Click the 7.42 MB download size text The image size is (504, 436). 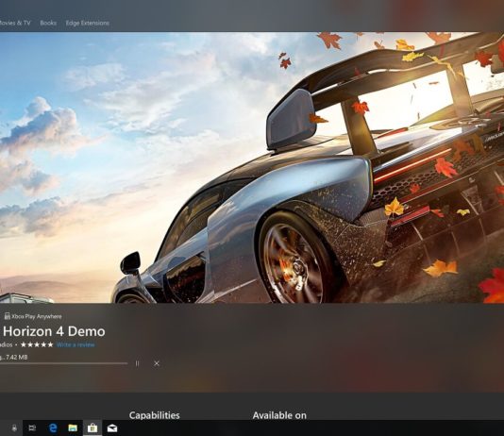click(17, 357)
